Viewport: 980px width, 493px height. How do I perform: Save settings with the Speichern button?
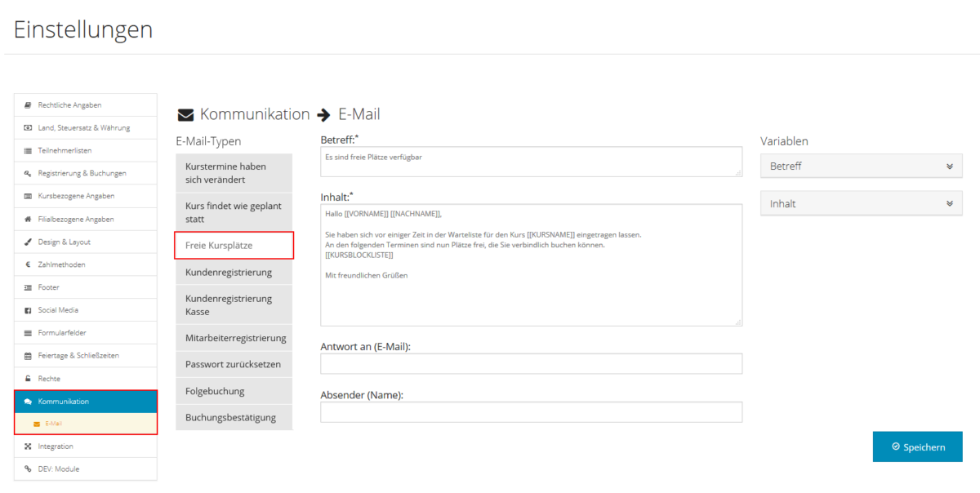(918, 447)
